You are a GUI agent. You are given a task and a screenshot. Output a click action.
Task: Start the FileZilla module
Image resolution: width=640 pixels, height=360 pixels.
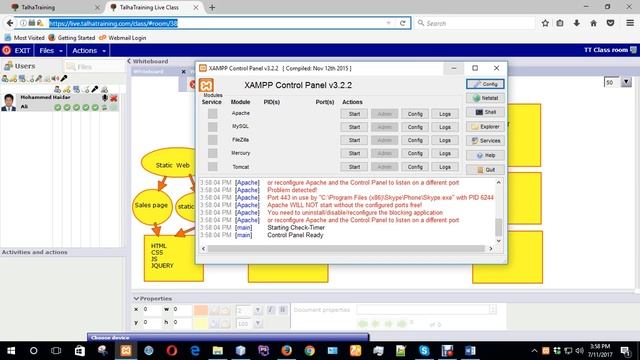tap(354, 140)
